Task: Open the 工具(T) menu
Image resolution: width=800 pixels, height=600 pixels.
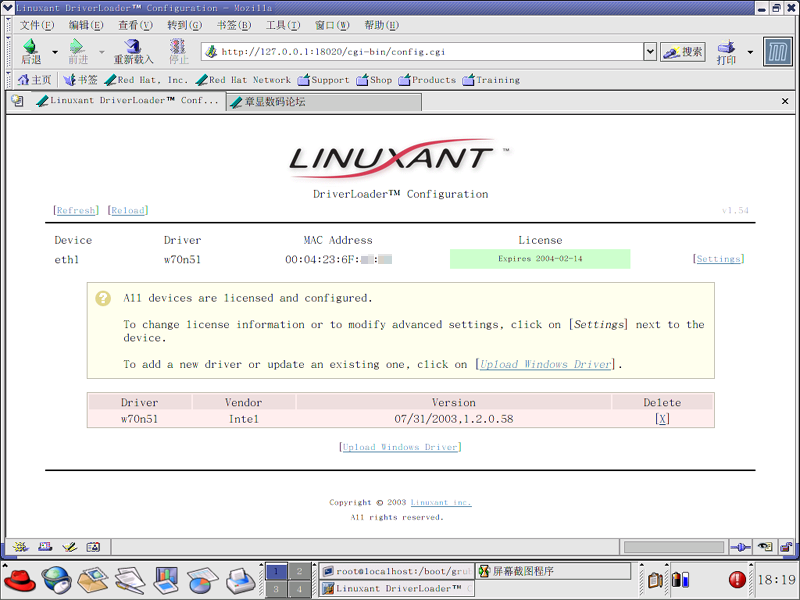Action: [x=283, y=25]
